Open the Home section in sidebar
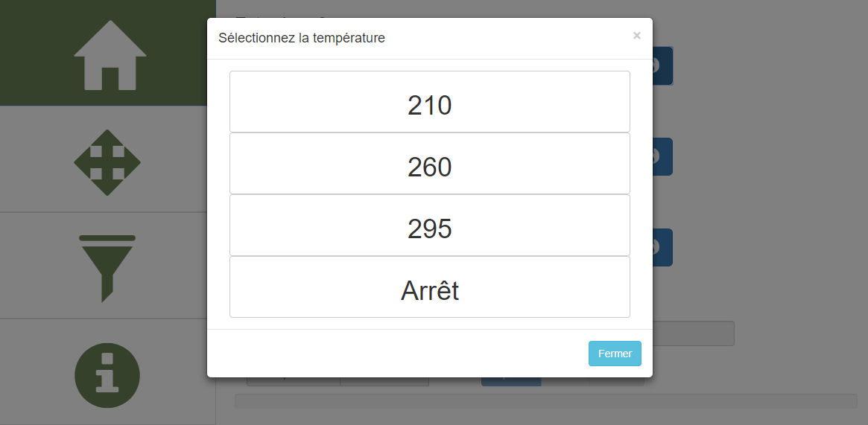The height and width of the screenshot is (425, 868). (x=108, y=54)
